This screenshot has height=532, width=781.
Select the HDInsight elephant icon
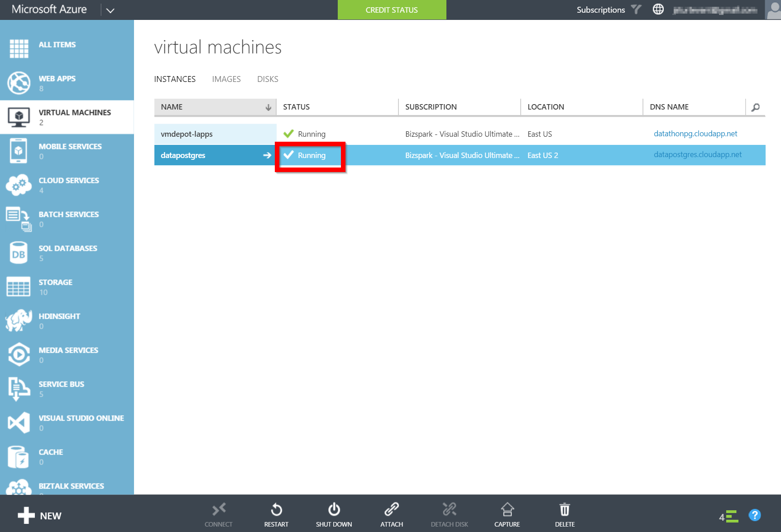tap(19, 321)
